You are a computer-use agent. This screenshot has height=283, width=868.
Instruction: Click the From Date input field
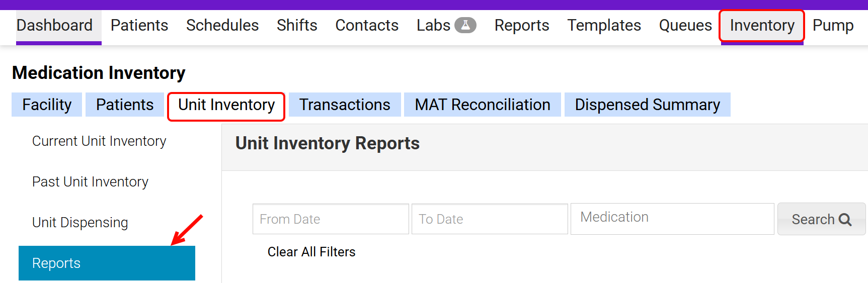coord(331,219)
